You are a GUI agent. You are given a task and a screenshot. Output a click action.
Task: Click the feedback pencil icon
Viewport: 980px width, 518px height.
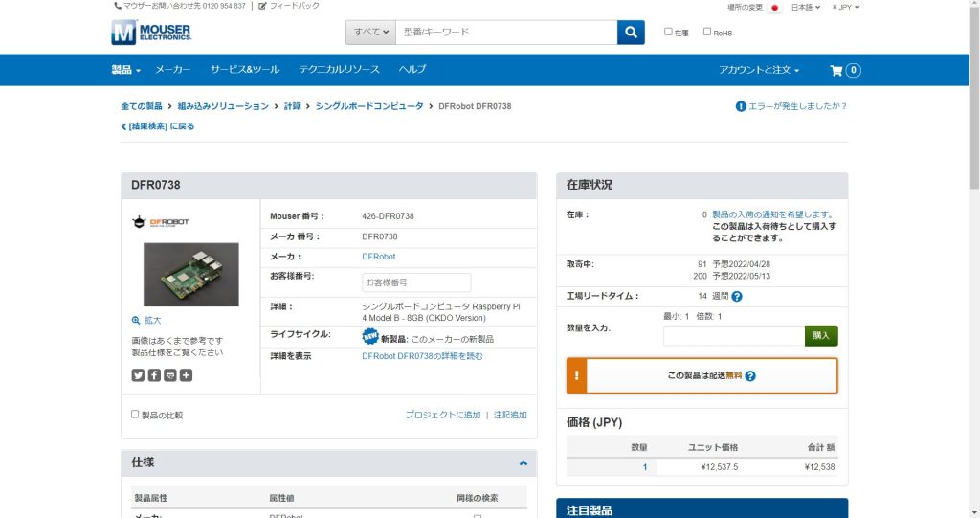point(262,6)
